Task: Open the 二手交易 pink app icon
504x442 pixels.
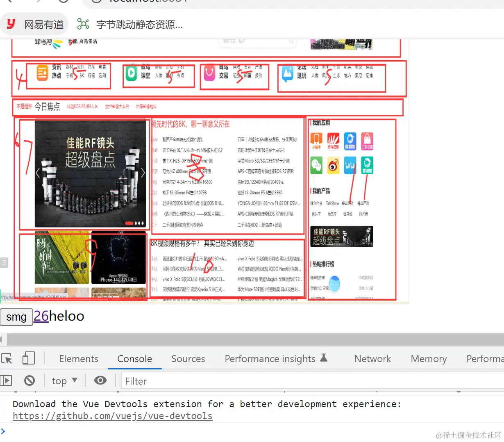Action: (x=367, y=141)
